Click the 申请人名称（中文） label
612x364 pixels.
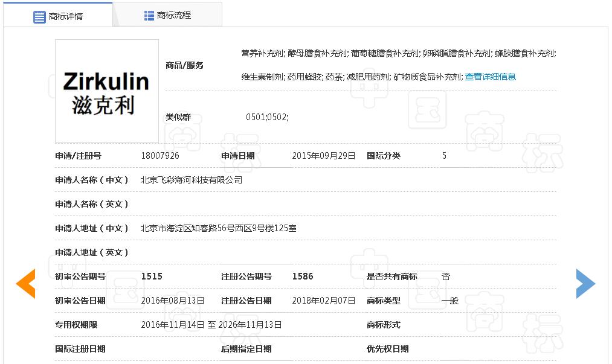click(92, 180)
